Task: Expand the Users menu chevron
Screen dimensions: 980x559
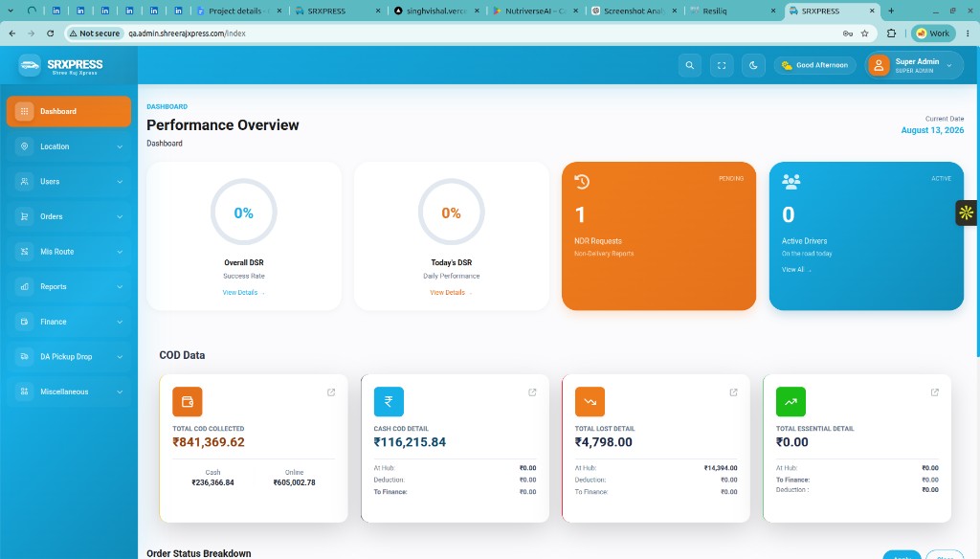Action: click(x=120, y=182)
